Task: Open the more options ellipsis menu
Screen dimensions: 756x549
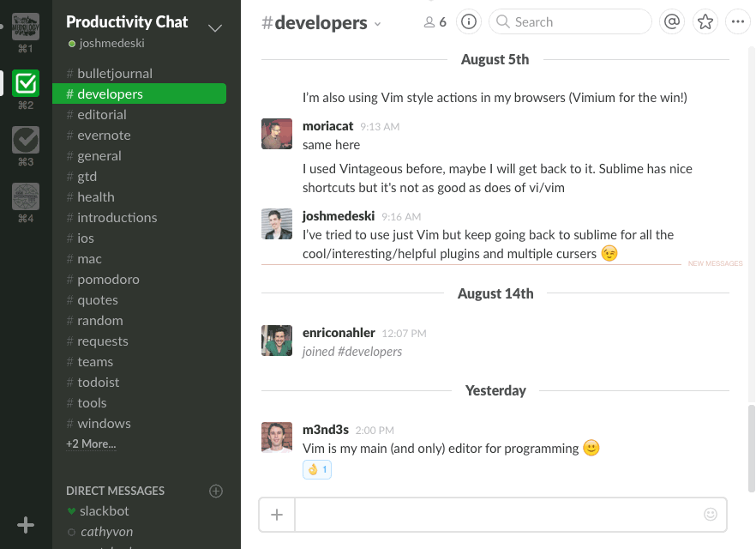Action: coord(736,22)
